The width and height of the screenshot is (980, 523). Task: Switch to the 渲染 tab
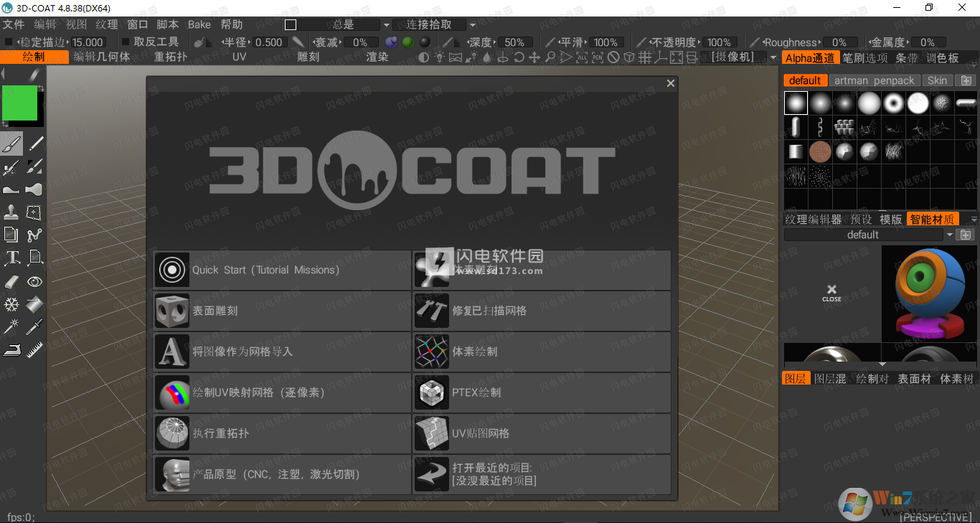click(x=377, y=57)
